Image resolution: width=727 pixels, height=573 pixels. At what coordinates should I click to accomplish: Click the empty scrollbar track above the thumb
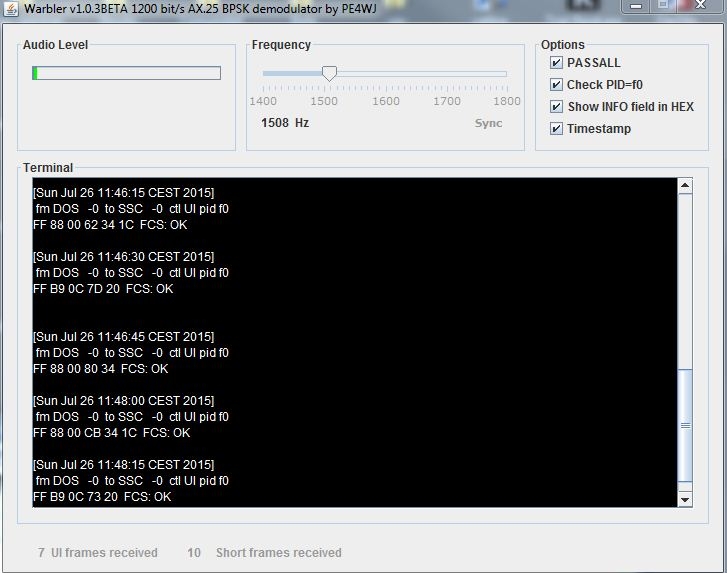click(685, 280)
